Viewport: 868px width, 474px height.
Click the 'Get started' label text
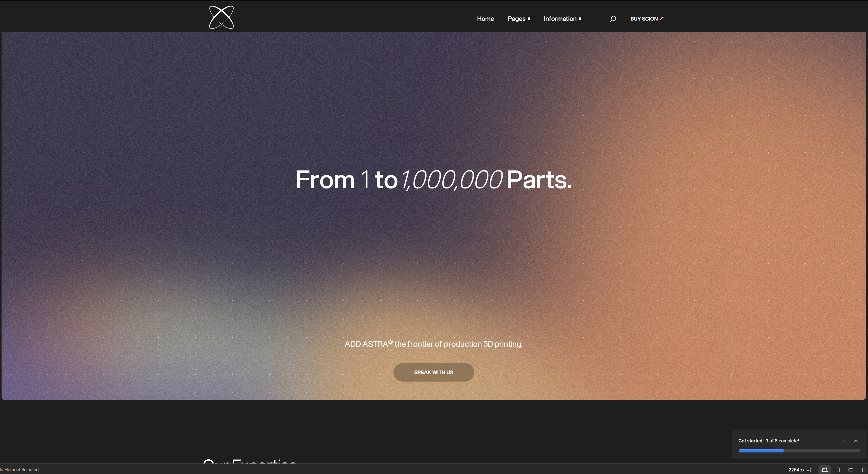750,441
